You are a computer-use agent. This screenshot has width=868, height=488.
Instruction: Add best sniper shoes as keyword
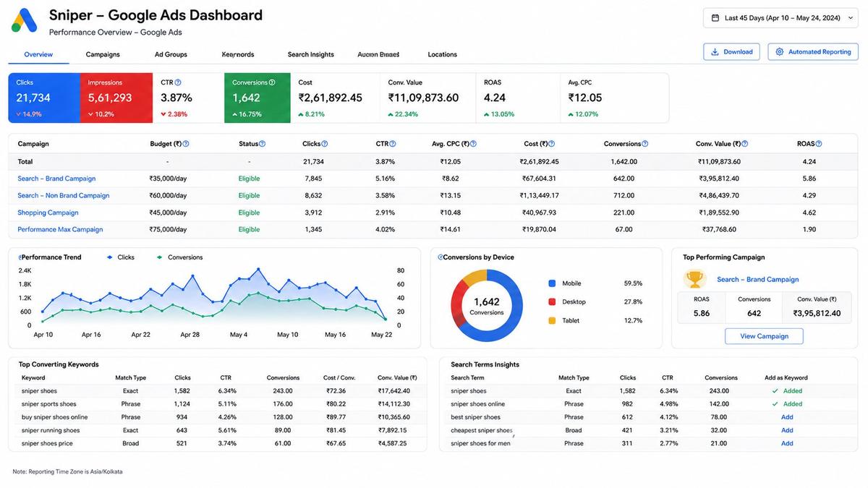point(787,417)
